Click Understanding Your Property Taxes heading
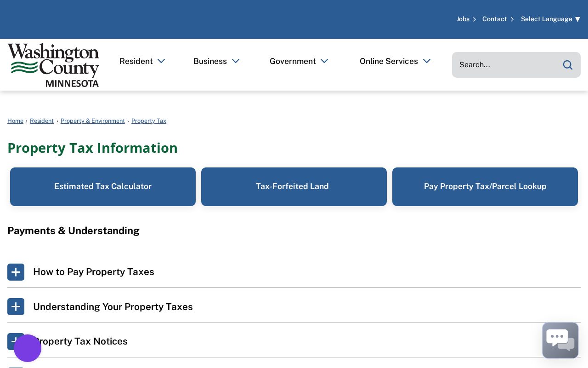 [113, 307]
